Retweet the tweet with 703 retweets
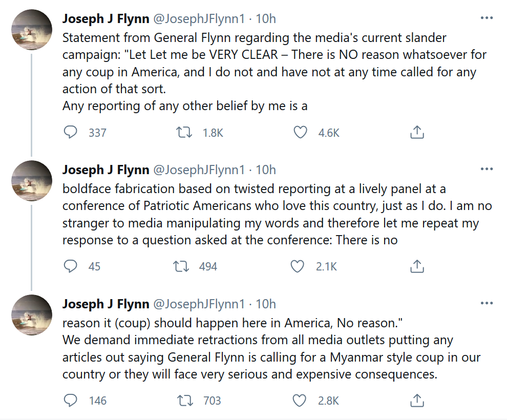The height and width of the screenshot is (420, 507). pos(185,400)
